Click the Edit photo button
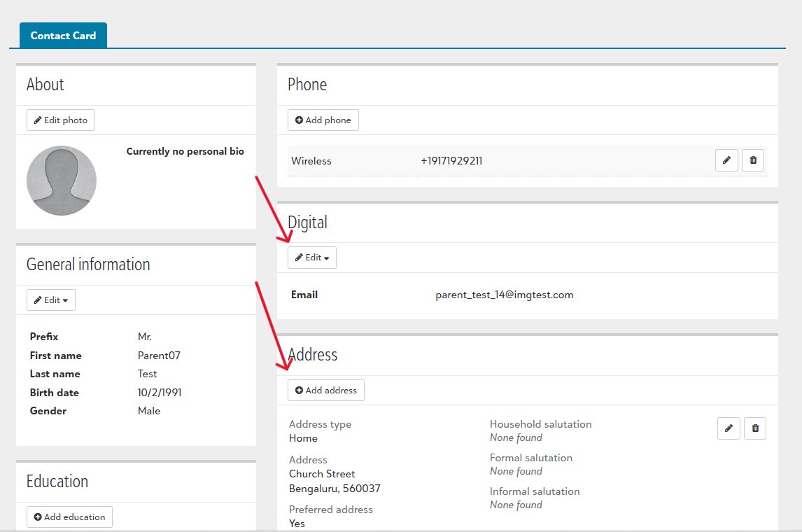802x532 pixels. 60,120
